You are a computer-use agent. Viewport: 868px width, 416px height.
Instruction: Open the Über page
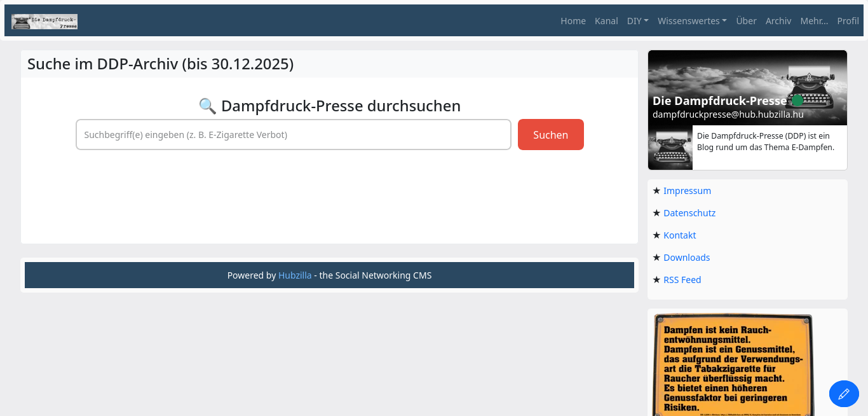pyautogui.click(x=746, y=21)
